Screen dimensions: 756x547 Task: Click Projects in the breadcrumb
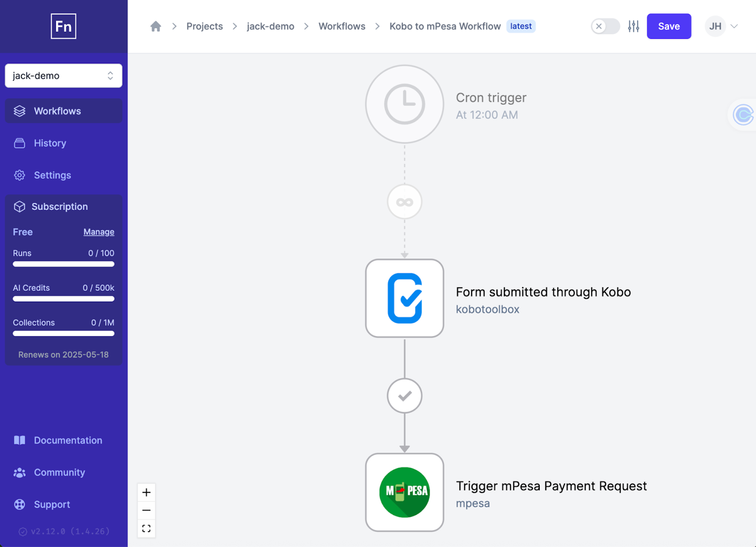205,26
